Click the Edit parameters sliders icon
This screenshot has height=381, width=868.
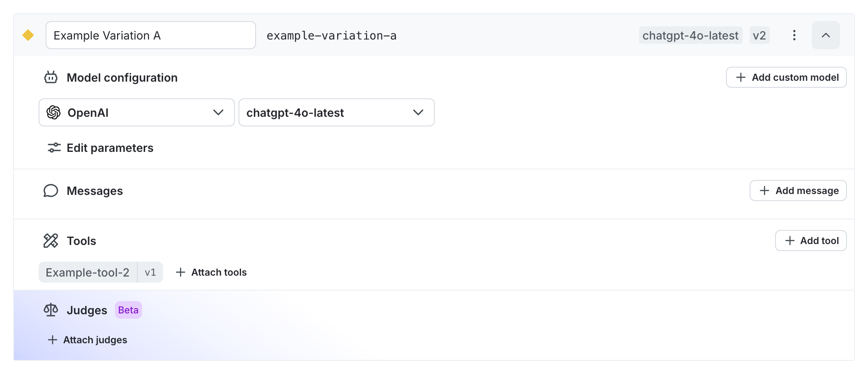54,148
